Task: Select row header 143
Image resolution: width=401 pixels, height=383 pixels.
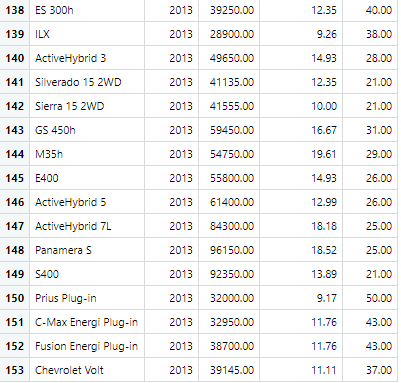Action: 15,130
